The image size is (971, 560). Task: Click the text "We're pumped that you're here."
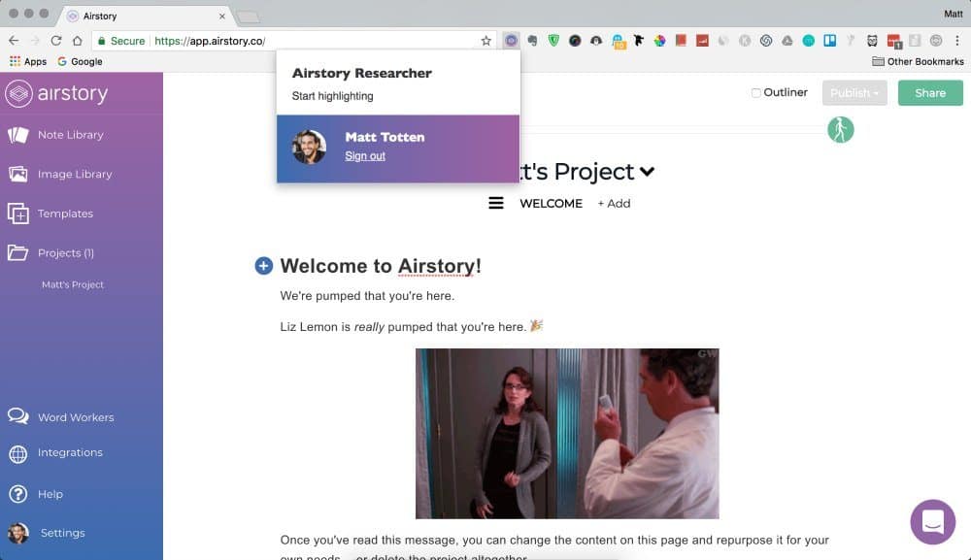point(367,296)
